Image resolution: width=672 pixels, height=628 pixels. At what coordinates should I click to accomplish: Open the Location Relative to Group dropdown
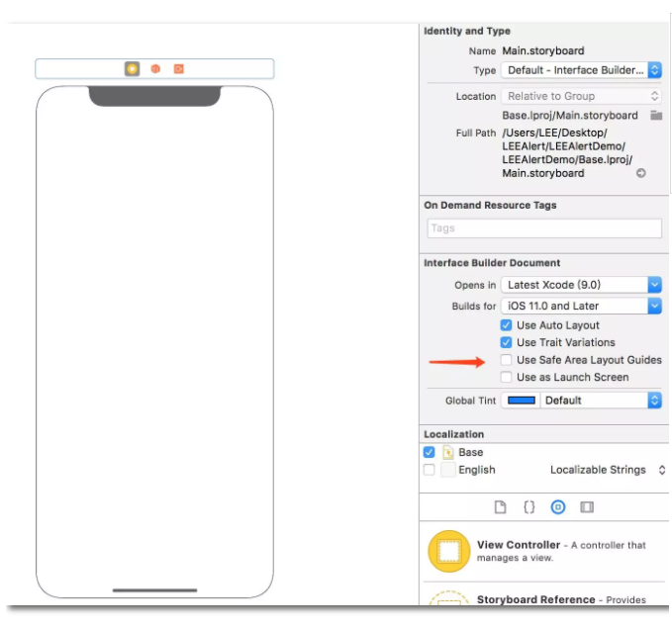[581, 96]
